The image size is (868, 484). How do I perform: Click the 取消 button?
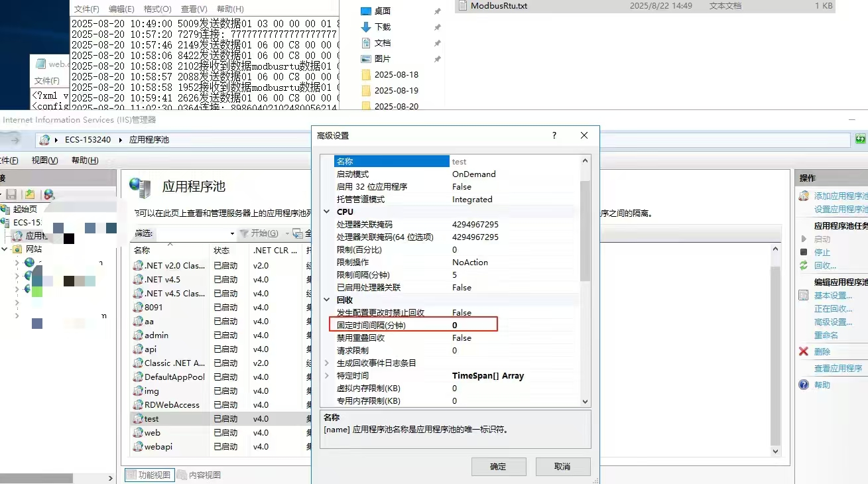pos(562,466)
